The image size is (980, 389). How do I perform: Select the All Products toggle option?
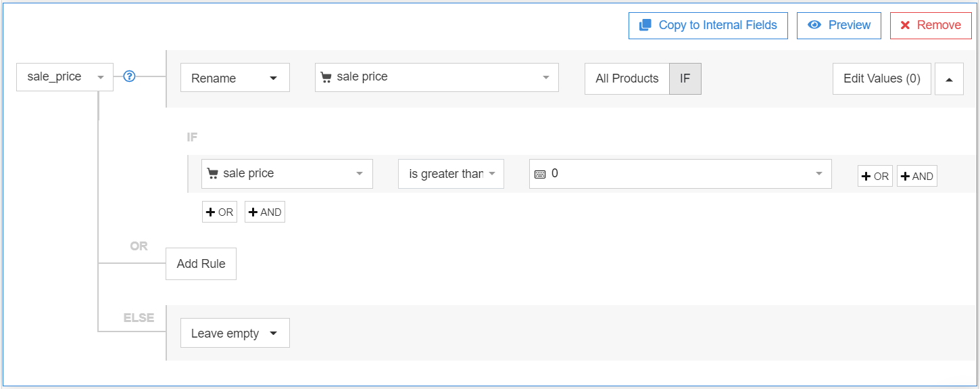(627, 78)
